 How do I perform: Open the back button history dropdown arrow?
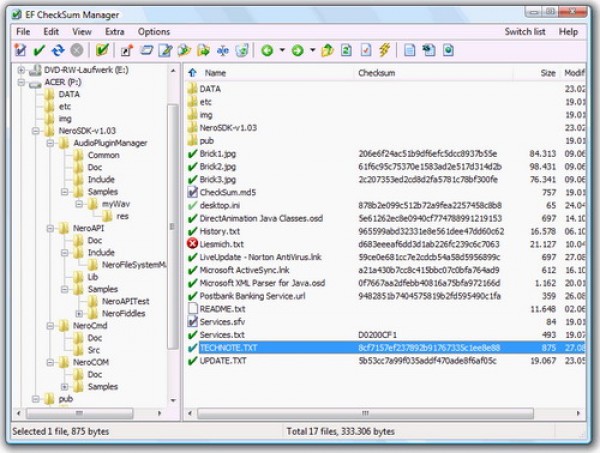[x=282, y=50]
